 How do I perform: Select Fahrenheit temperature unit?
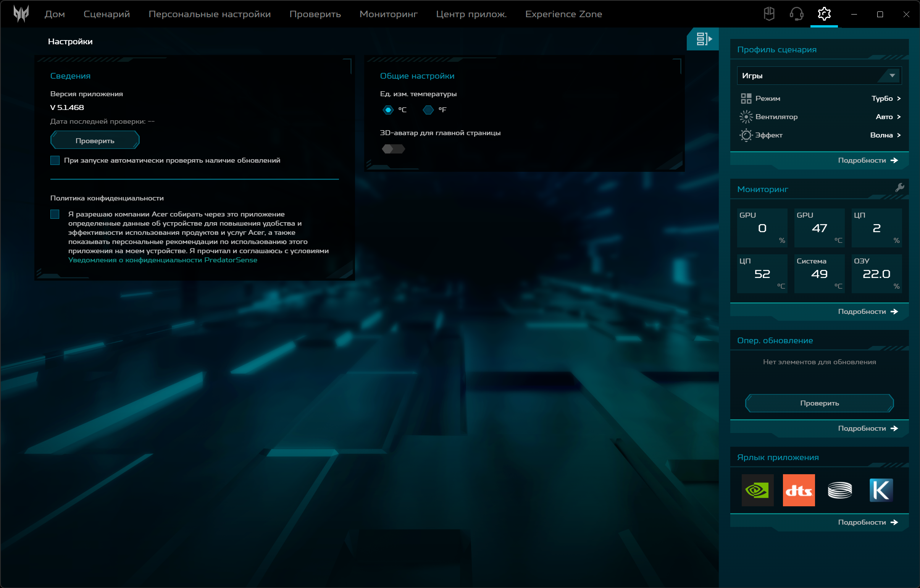pyautogui.click(x=428, y=110)
